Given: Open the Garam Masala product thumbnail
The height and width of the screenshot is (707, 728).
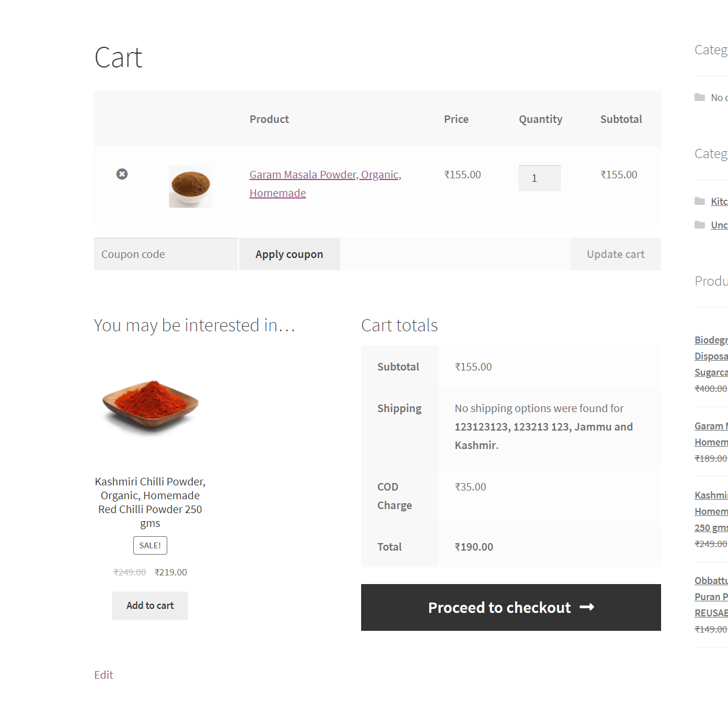Looking at the screenshot, I should [x=190, y=186].
